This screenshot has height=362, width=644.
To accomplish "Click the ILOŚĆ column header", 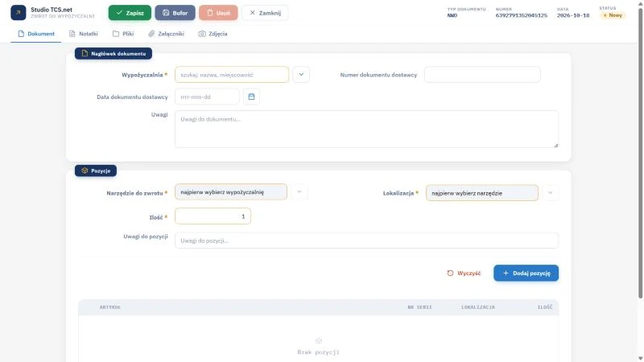I will pos(545,307).
